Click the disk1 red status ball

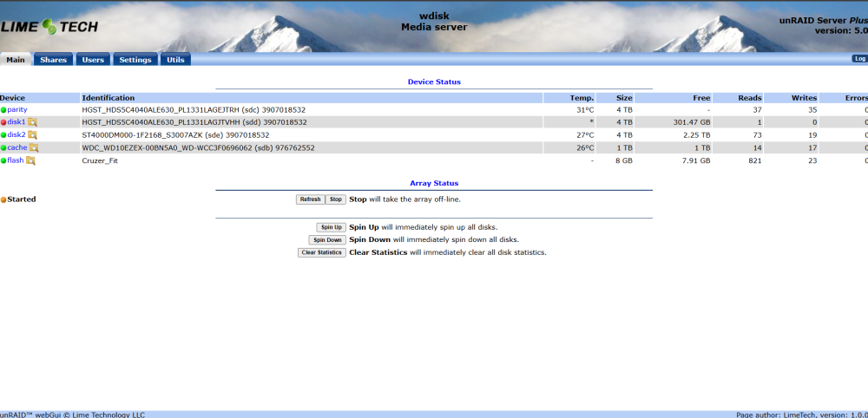tap(3, 122)
